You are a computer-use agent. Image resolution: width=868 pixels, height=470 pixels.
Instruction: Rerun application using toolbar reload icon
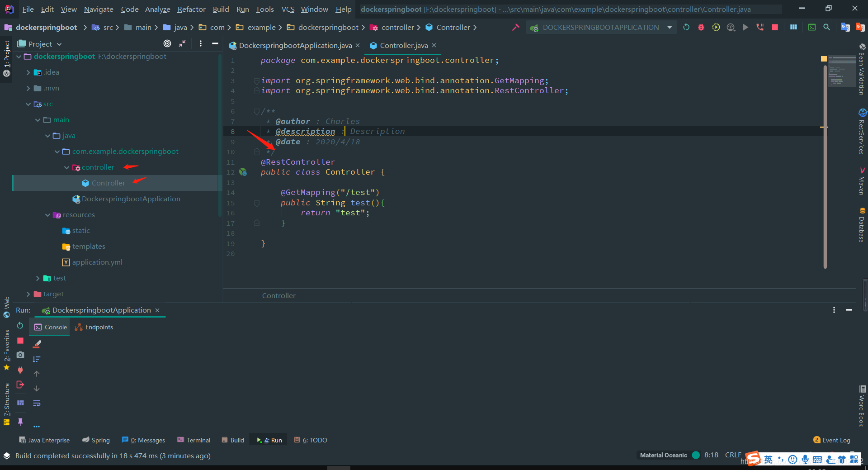[x=686, y=27]
